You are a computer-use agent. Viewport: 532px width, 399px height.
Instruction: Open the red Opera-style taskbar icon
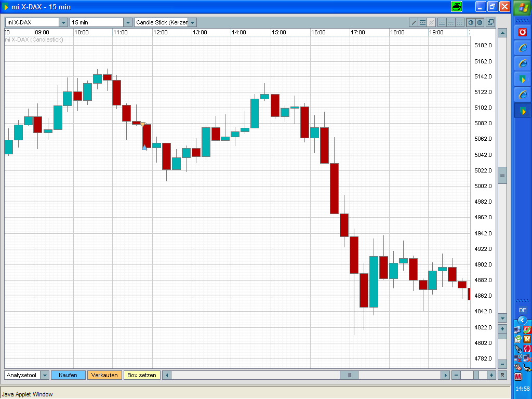tap(523, 32)
